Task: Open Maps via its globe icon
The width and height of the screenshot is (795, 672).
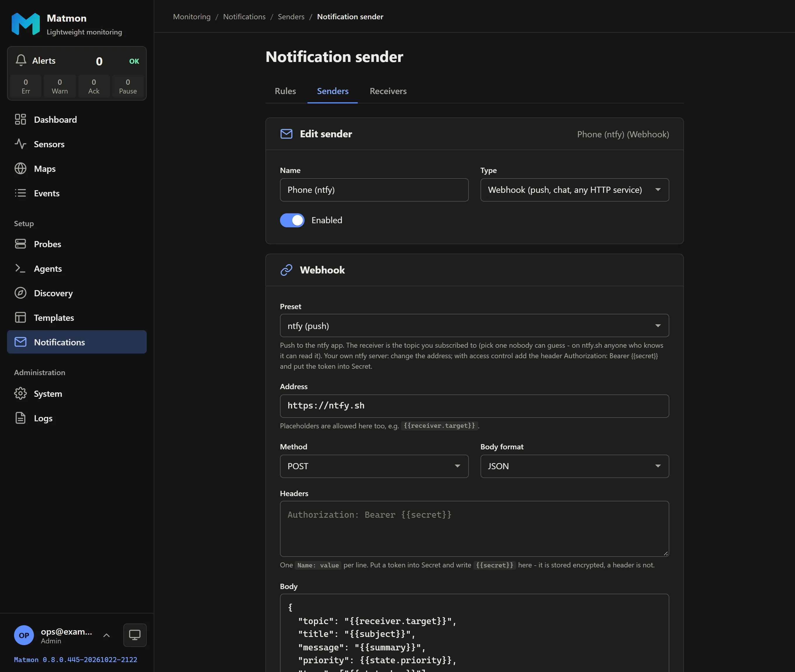Action: 20,168
